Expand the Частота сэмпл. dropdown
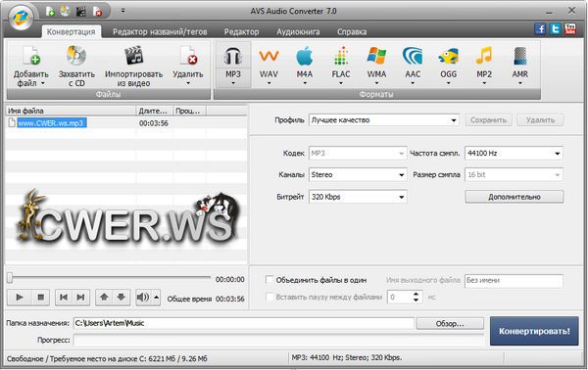This screenshot has height=370, width=588. point(558,154)
